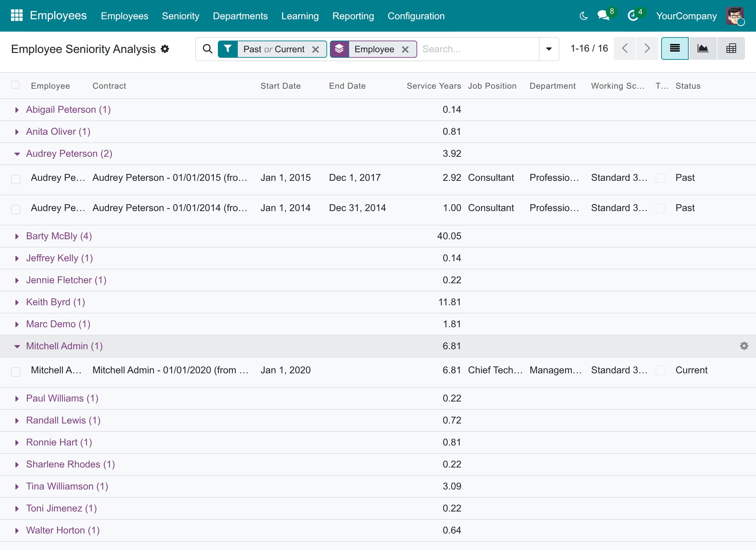Toggle dark mode moon icon

click(583, 16)
